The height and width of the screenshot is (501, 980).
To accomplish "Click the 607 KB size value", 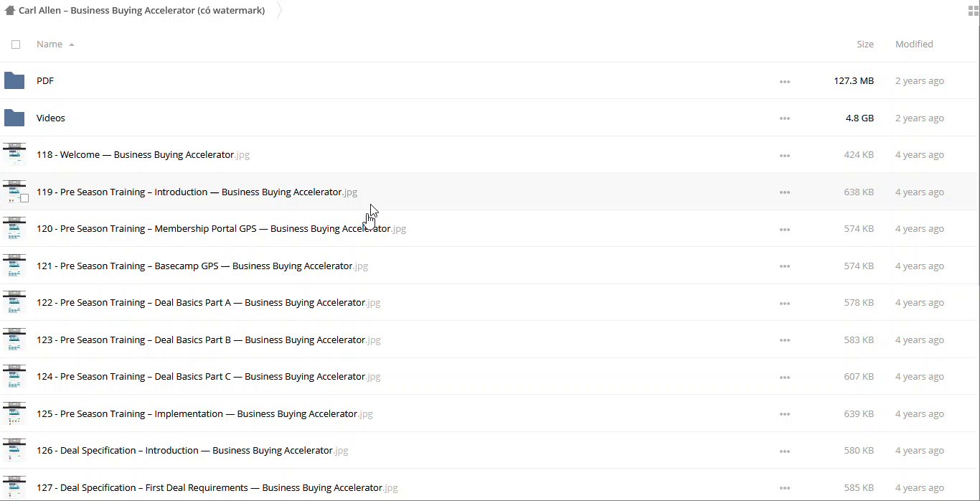I will click(859, 376).
